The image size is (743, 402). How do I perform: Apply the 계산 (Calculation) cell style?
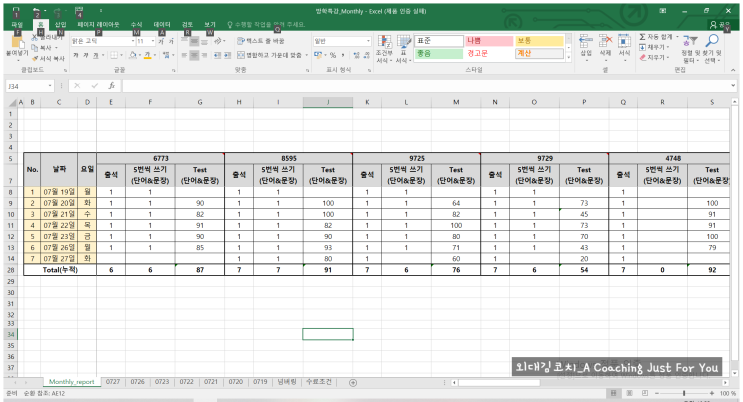(540, 54)
